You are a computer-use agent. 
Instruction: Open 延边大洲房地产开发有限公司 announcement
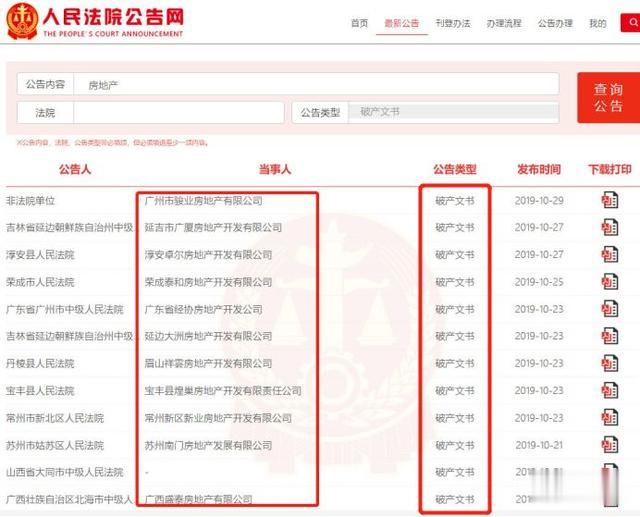click(x=208, y=336)
